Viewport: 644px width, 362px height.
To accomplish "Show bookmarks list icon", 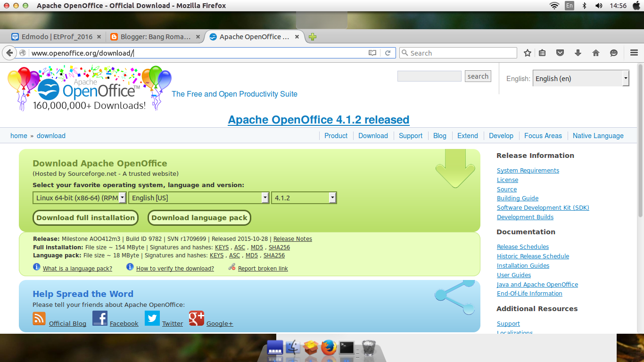I will click(542, 53).
